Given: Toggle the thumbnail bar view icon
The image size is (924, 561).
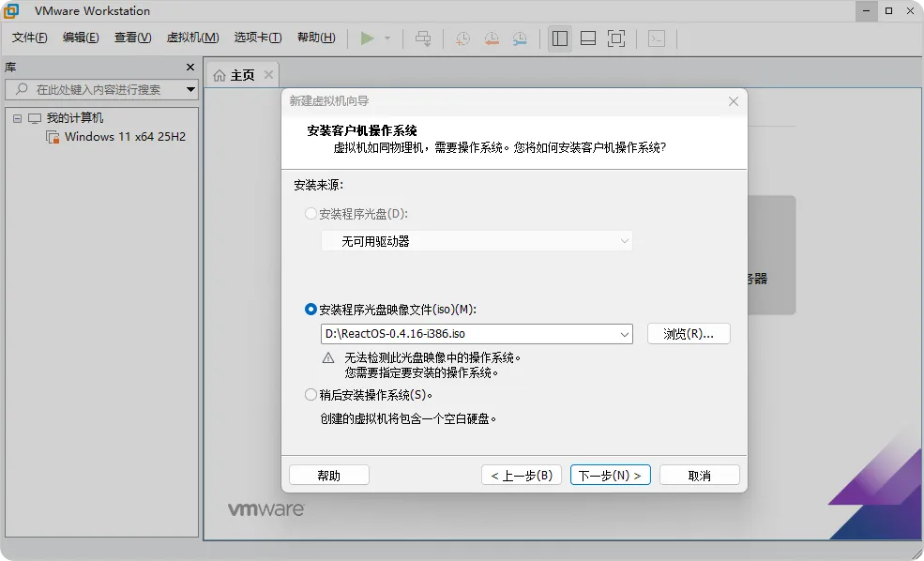Looking at the screenshot, I should (x=588, y=38).
